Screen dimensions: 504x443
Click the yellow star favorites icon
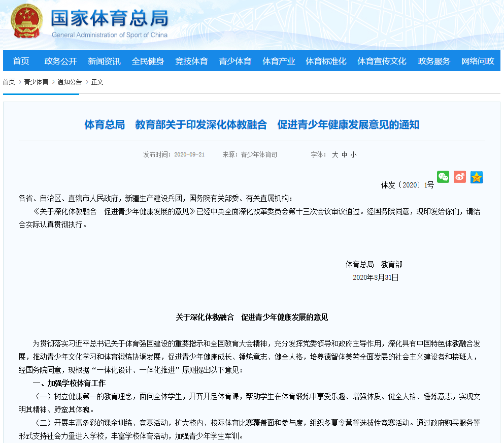476,177
